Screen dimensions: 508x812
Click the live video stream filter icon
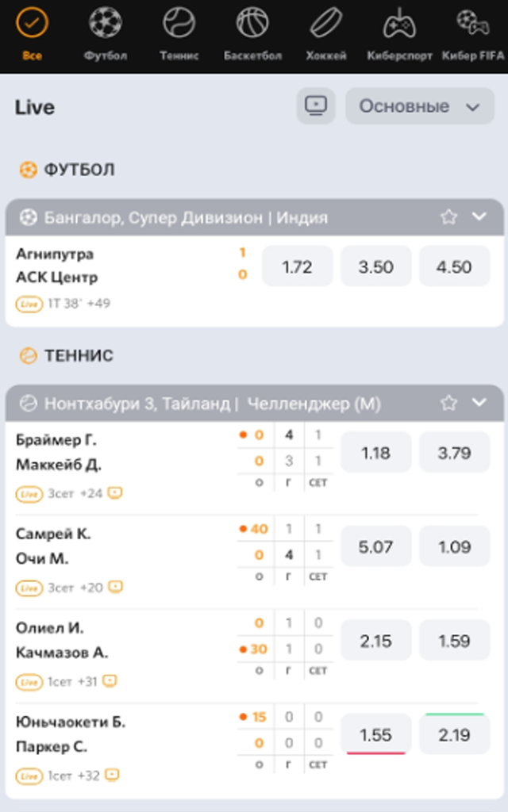point(316,105)
